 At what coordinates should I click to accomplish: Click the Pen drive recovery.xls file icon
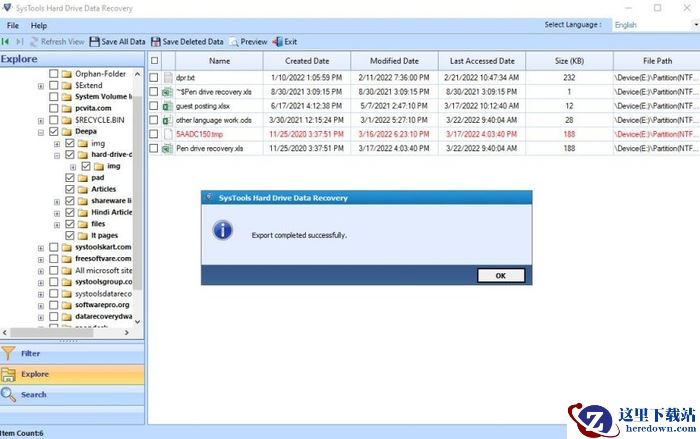coord(168,148)
